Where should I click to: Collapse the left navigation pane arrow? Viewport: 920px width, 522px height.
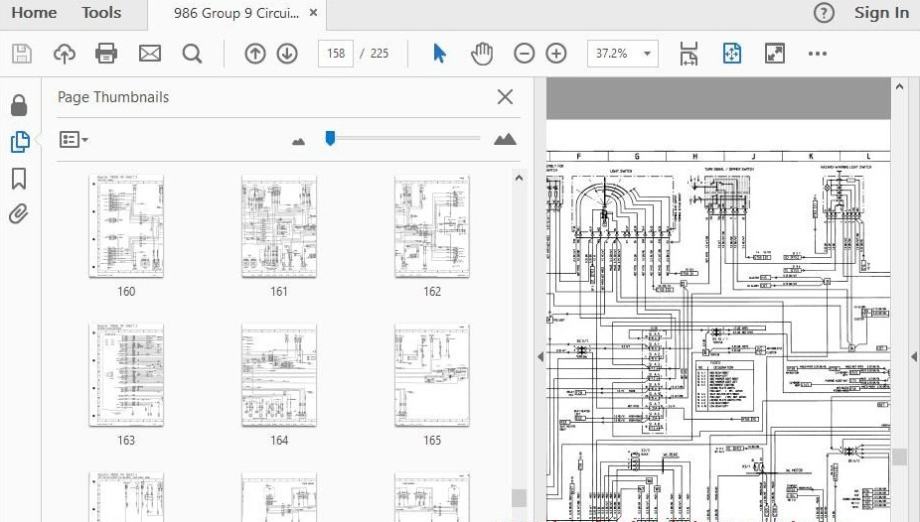tap(540, 356)
